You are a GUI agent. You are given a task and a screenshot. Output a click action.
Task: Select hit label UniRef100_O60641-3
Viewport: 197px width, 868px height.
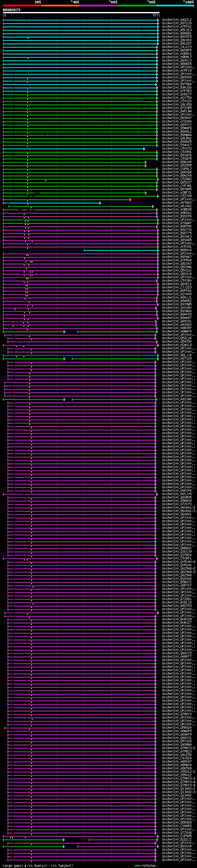[179, 511]
